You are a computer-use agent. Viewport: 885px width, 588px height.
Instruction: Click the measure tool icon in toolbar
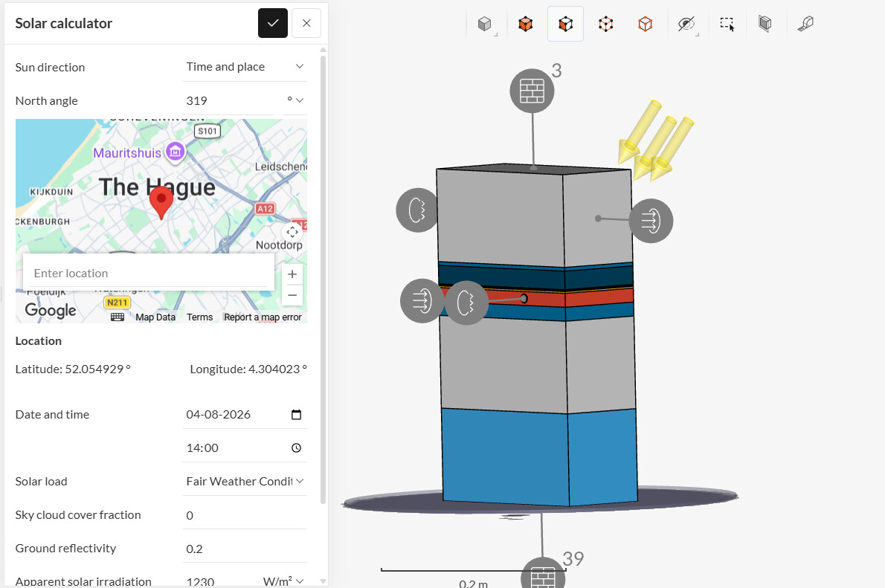805,24
